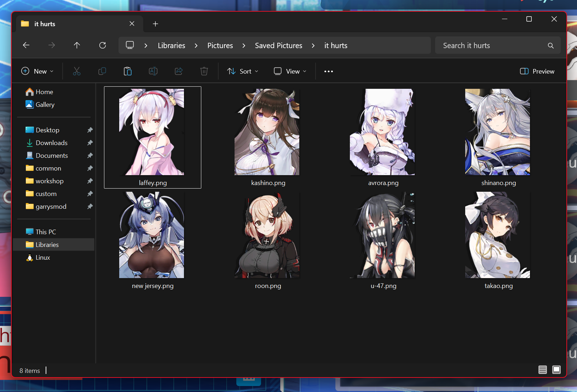Screen dimensions: 577x392
Task: Select the avrora.png thumbnail
Action: pyautogui.click(x=382, y=132)
